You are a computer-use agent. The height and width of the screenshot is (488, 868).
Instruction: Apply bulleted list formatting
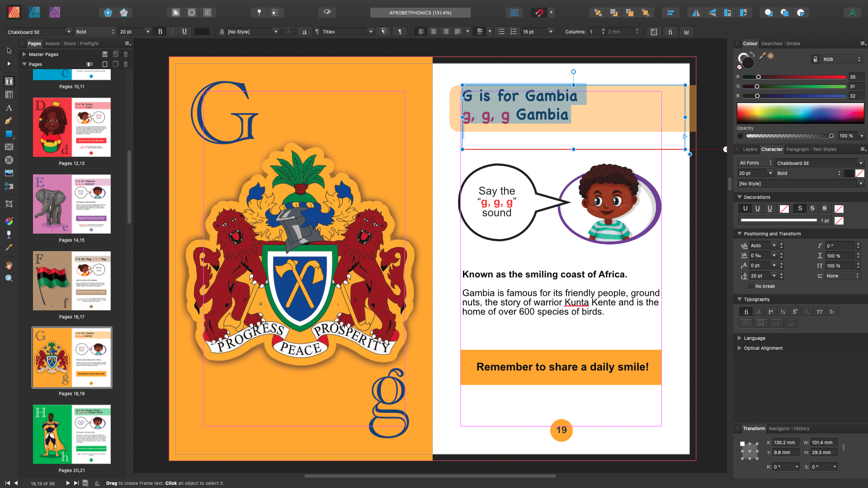(501, 32)
